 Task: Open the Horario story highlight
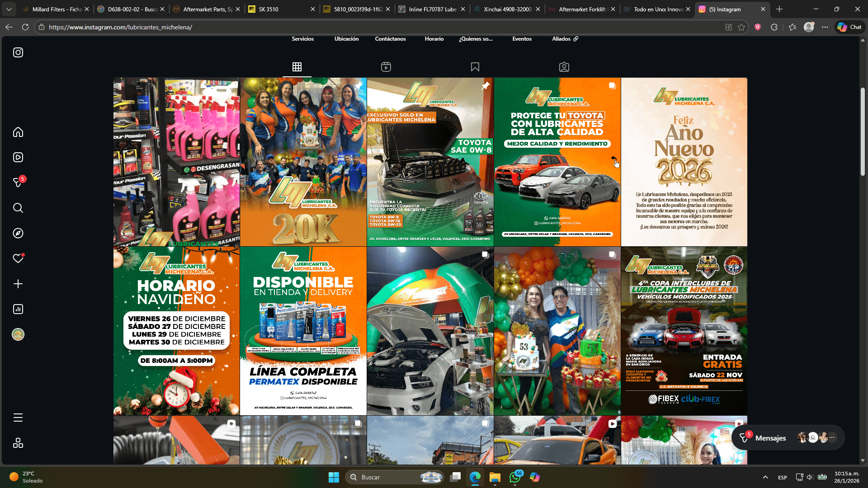pyautogui.click(x=434, y=39)
